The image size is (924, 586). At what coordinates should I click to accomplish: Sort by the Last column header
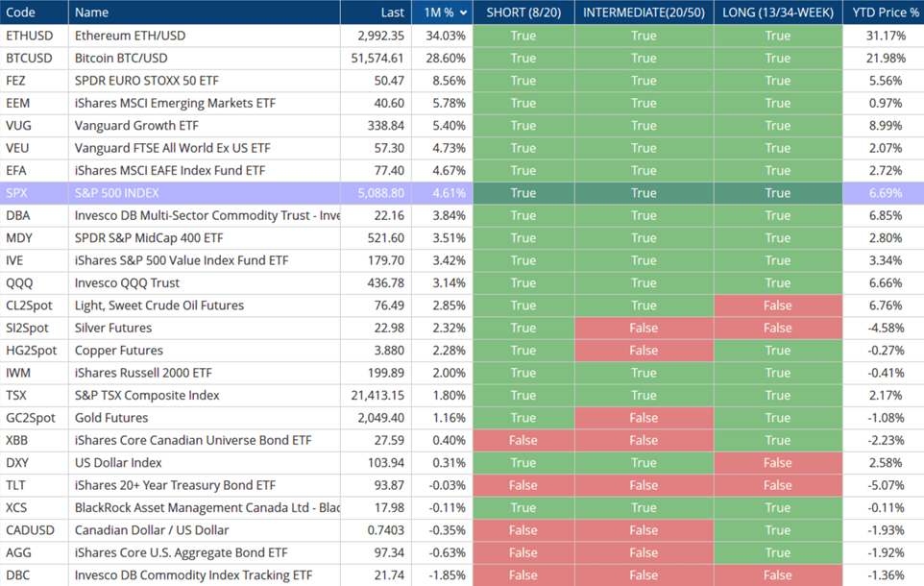(x=391, y=12)
